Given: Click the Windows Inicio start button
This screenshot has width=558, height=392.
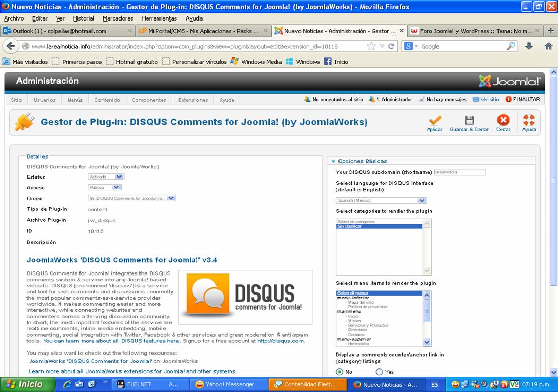Looking at the screenshot, I should (x=27, y=384).
